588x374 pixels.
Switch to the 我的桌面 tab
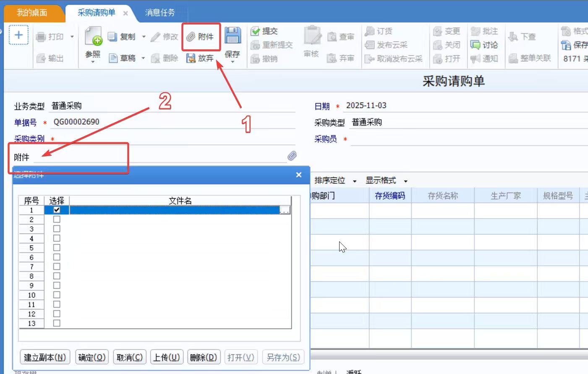32,13
